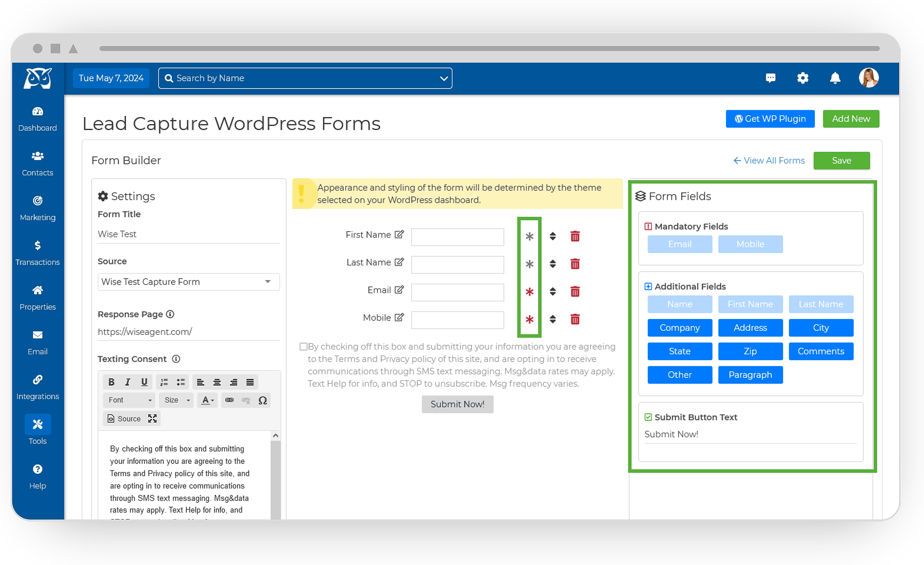Switch editor to Source view

(x=124, y=419)
